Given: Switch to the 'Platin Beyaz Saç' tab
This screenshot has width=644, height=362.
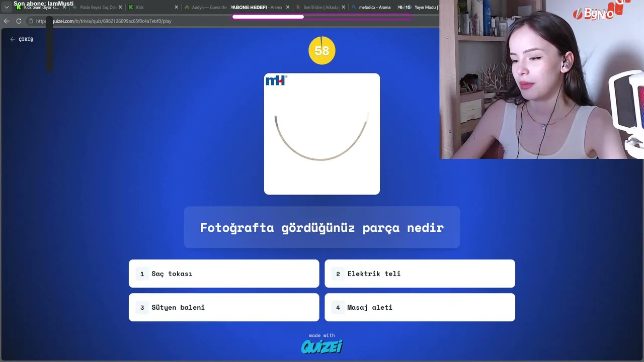Looking at the screenshot, I should point(98,8).
